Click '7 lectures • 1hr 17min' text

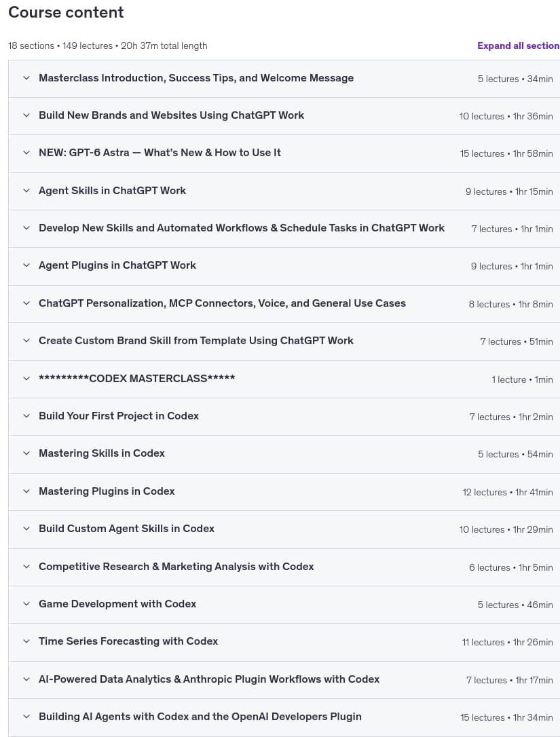[510, 680]
